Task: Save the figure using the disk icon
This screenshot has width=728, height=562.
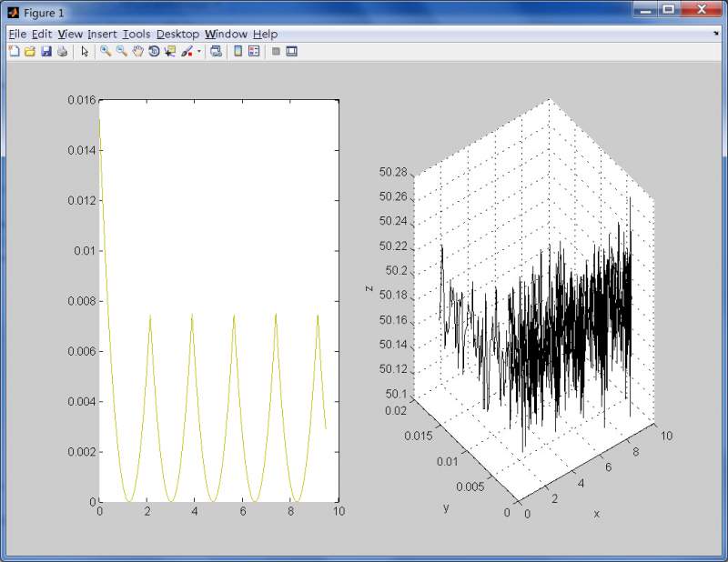Action: point(45,52)
